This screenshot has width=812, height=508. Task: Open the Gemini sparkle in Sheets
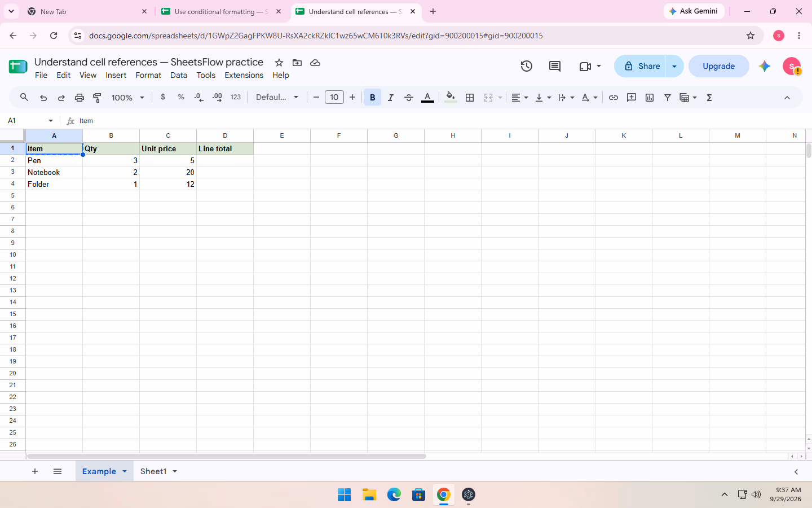click(765, 66)
